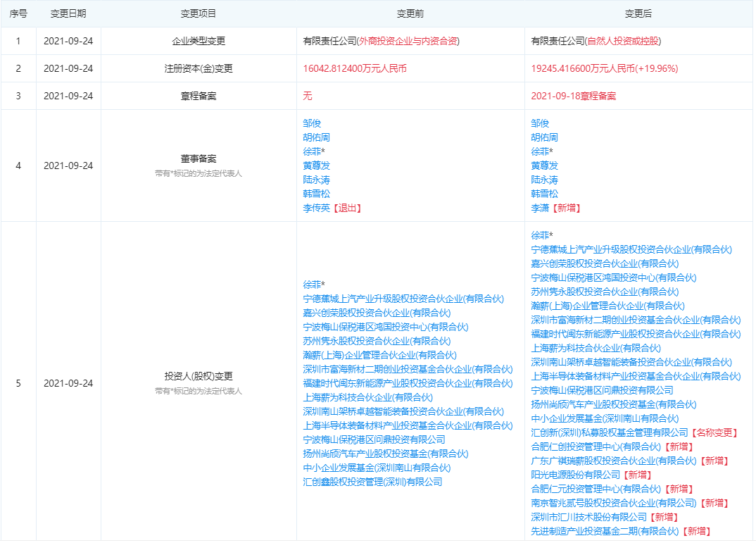
Task: Open 广东广祺瑞薪股权投资合伙企业 link
Action: coord(614,461)
